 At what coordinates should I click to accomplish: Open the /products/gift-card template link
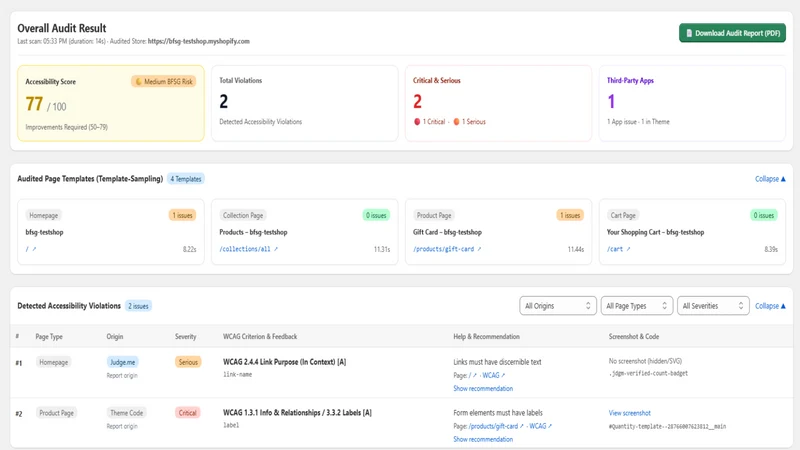tap(447, 249)
